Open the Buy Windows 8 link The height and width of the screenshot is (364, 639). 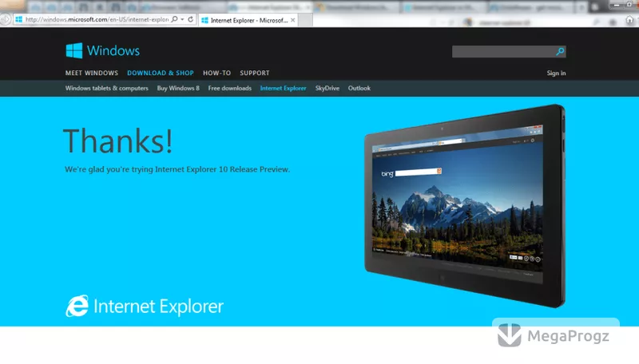[178, 88]
